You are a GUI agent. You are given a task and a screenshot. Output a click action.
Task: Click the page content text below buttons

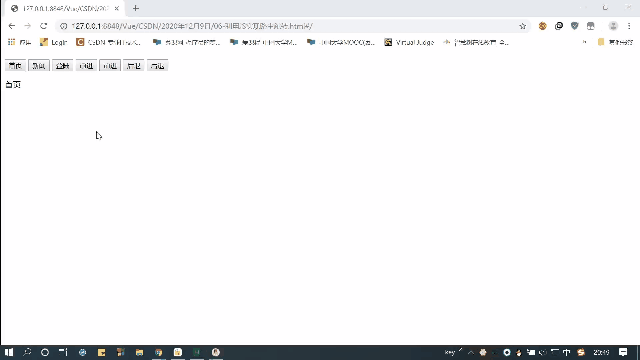[x=13, y=84]
